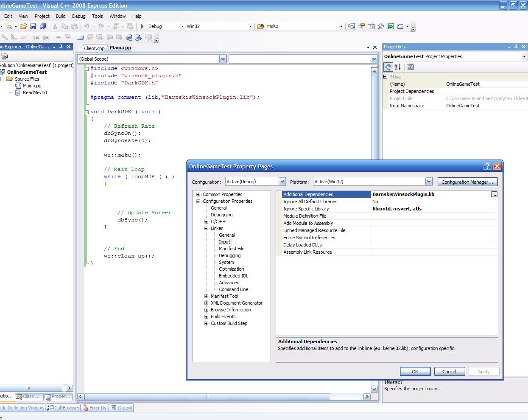Open the Tools menu
The width and height of the screenshot is (528, 420).
(98, 16)
